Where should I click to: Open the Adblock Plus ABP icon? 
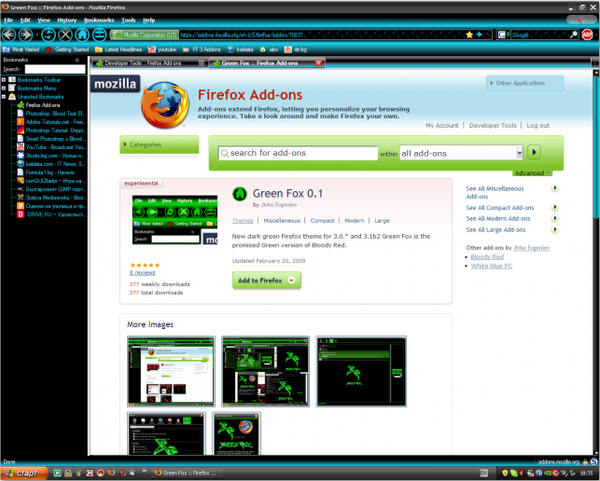[x=587, y=35]
